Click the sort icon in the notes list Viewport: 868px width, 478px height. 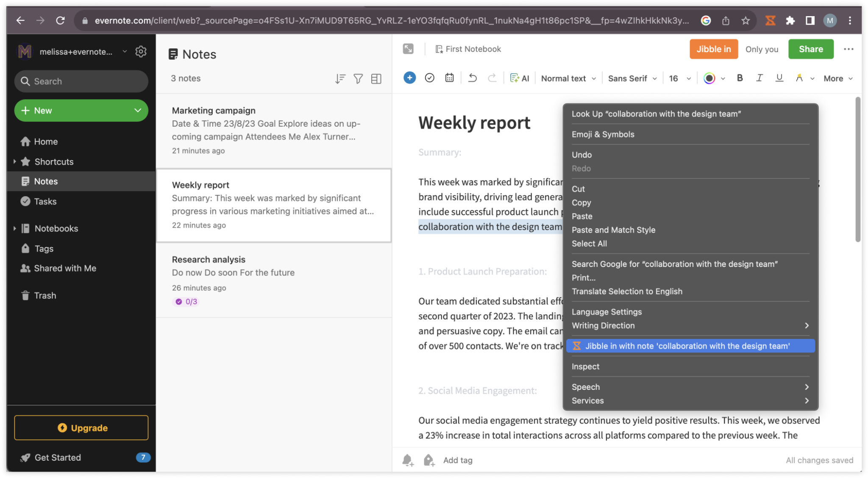[x=339, y=78]
